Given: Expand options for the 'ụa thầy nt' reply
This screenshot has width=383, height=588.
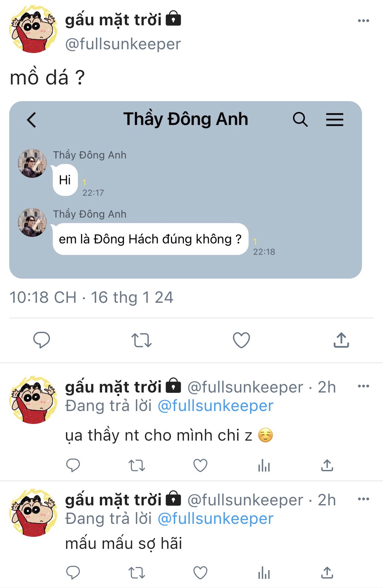Looking at the screenshot, I should click(363, 386).
